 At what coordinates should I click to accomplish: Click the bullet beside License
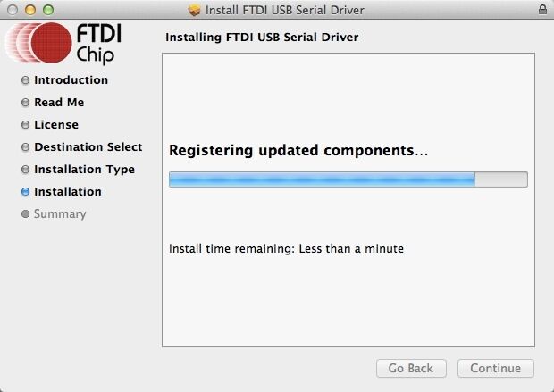coord(26,125)
